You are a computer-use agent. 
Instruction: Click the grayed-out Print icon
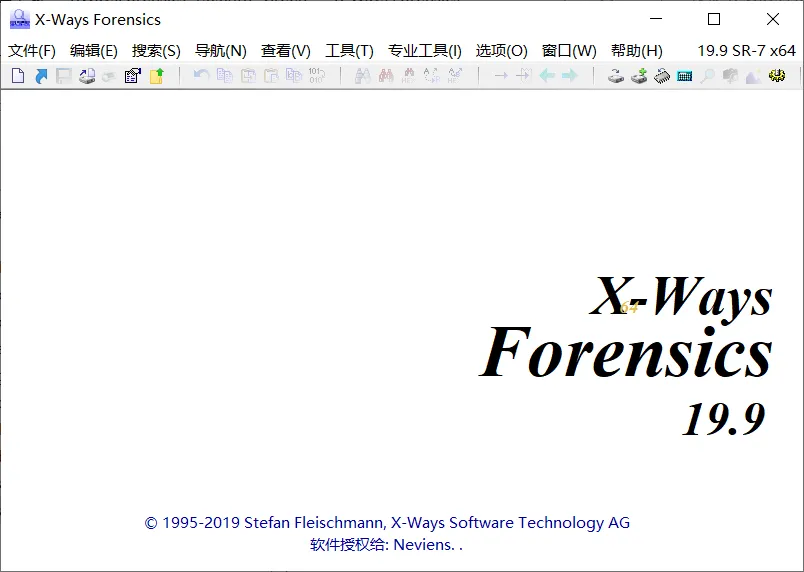pyautogui.click(x=109, y=76)
